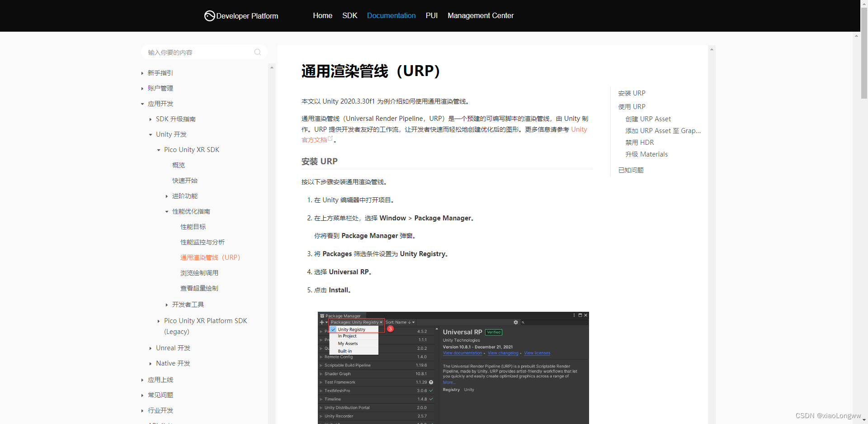Expand Pico Unity XR Platform SDK (Legacy)
The image size is (868, 424).
coord(159,321)
